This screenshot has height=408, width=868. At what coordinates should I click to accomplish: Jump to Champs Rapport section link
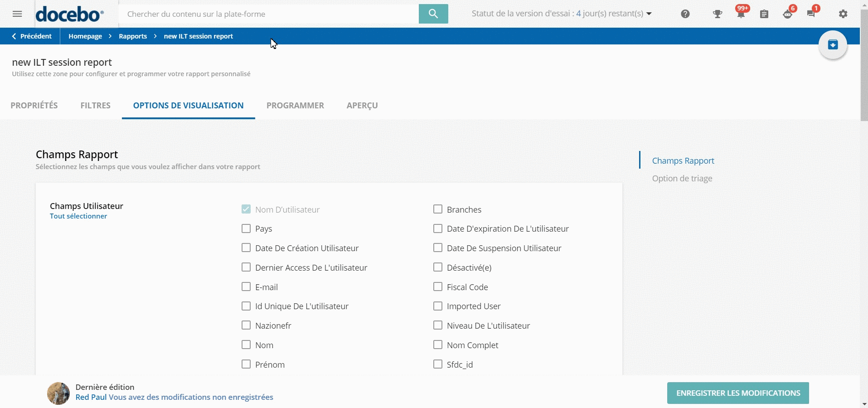coord(683,161)
